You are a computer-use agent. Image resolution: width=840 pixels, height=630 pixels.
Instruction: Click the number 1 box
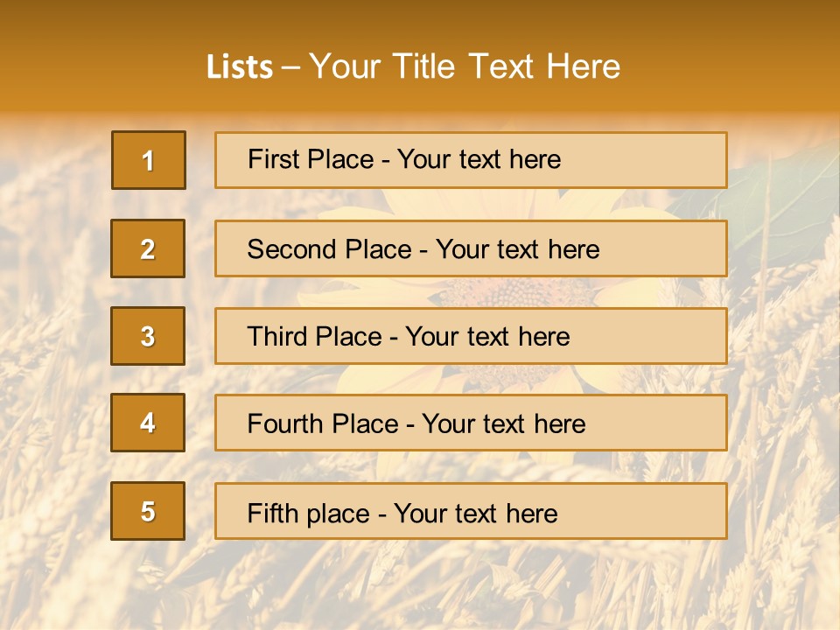point(149,160)
